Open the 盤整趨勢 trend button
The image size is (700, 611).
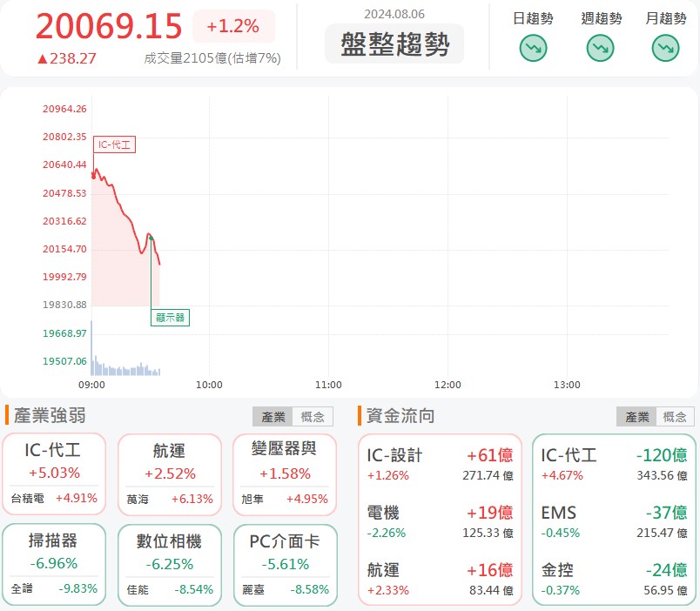click(394, 44)
